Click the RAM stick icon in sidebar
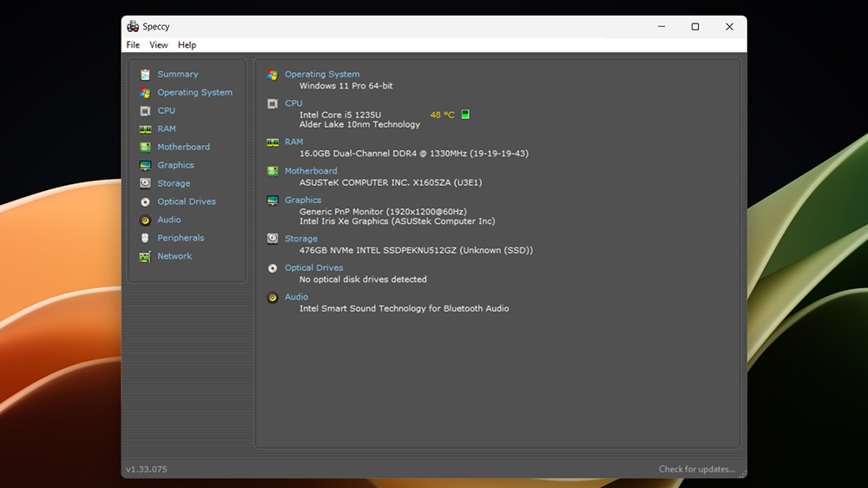The height and width of the screenshot is (488, 868). coord(145,129)
